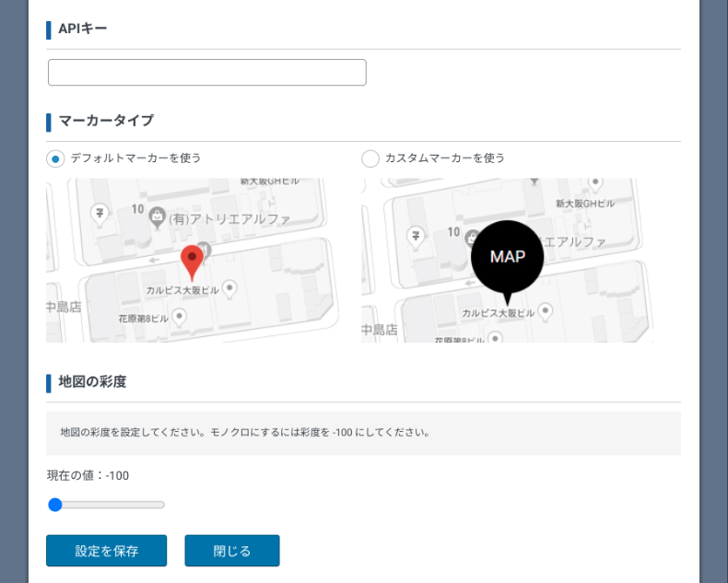Click the 設定を保存 button
The image size is (728, 583).
pos(106,551)
